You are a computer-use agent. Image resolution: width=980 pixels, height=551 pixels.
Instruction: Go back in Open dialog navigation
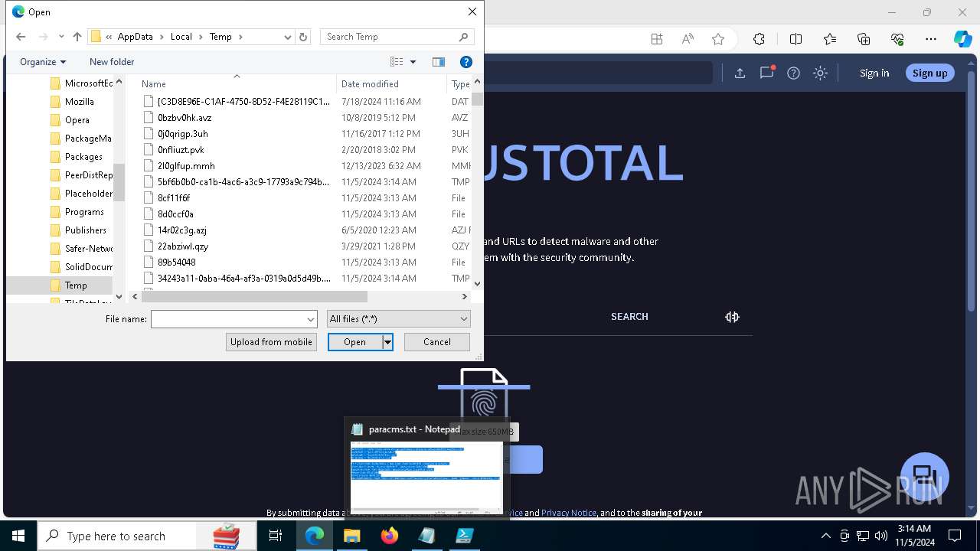pos(21,37)
